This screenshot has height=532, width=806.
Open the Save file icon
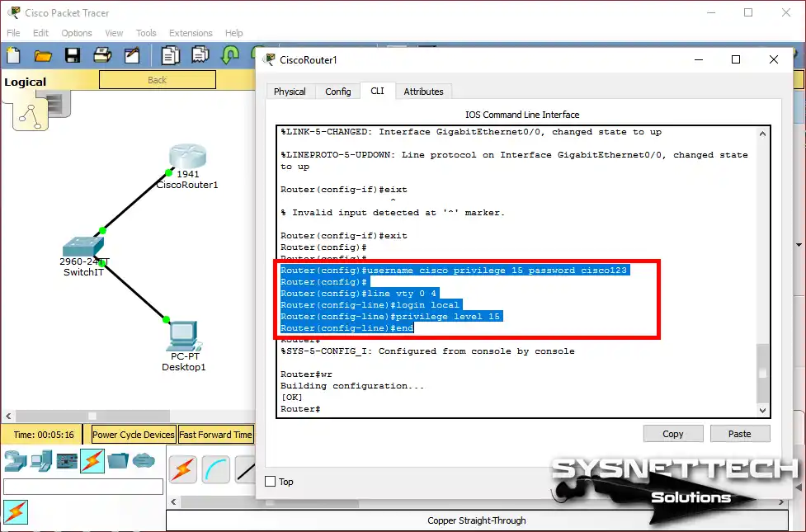[x=72, y=54]
